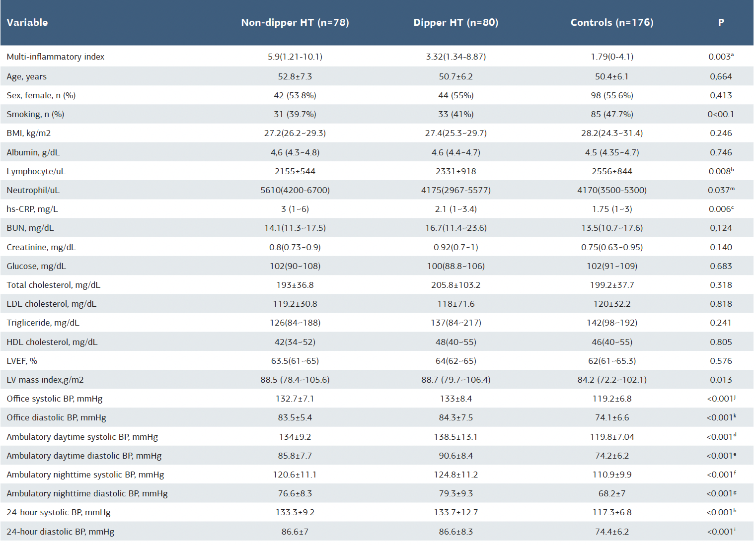Viewport: 756px width, 545px height.
Task: Click the Age, years row label
Action: coord(27,76)
